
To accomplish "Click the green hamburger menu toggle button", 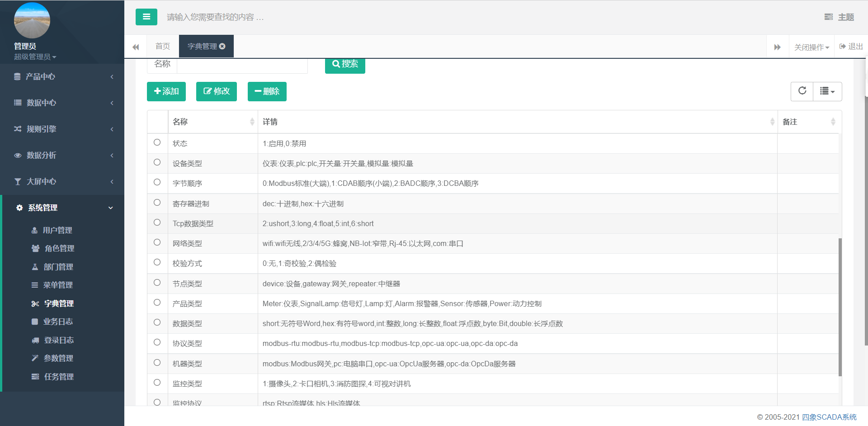I will [146, 17].
